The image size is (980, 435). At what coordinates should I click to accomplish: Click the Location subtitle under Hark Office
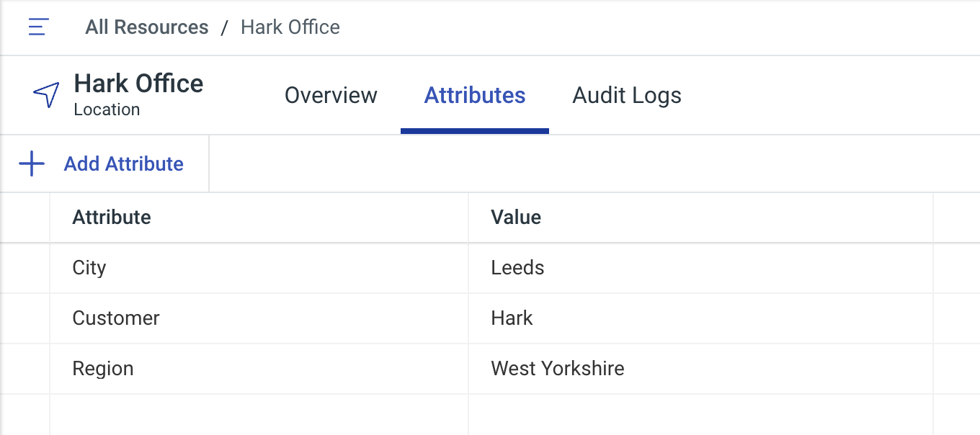click(x=107, y=109)
